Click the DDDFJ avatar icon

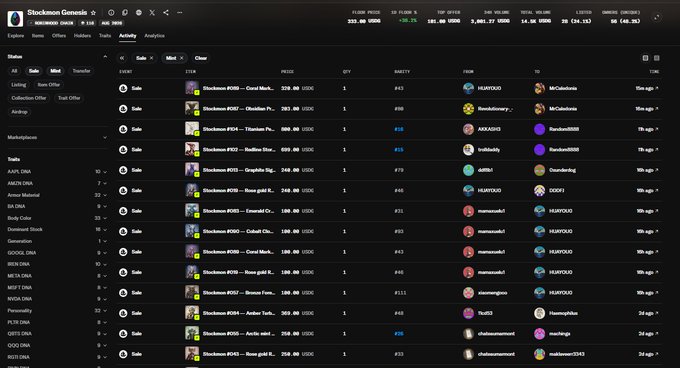click(x=539, y=190)
